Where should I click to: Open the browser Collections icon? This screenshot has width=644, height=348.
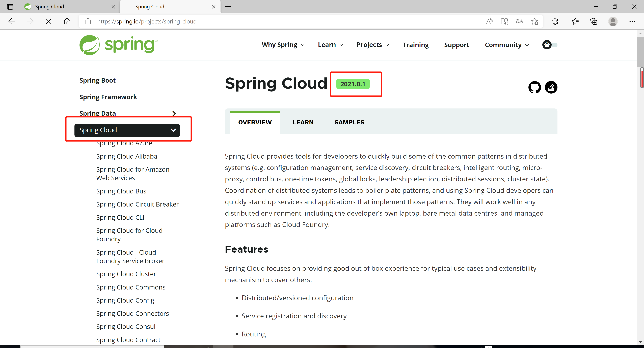[x=594, y=21]
